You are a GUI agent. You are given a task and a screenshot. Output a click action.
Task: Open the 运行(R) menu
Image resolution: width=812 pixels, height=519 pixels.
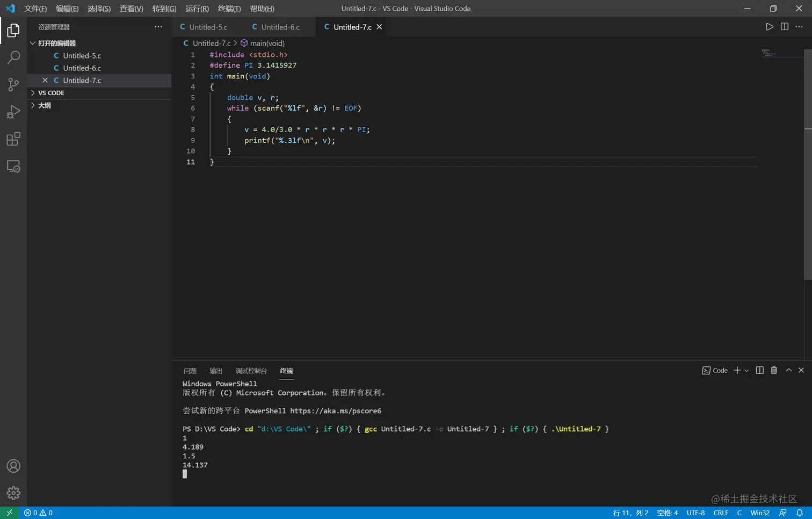coord(197,9)
